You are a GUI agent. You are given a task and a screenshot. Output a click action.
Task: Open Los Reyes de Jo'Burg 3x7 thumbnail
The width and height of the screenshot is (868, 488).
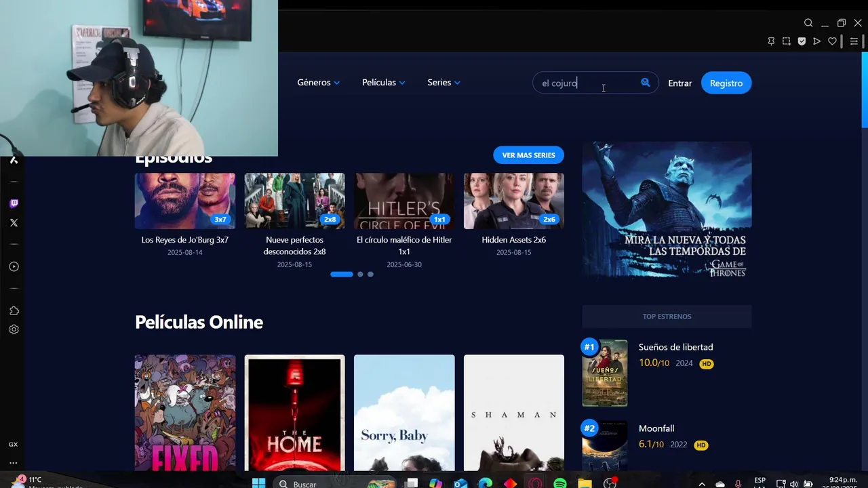(184, 201)
